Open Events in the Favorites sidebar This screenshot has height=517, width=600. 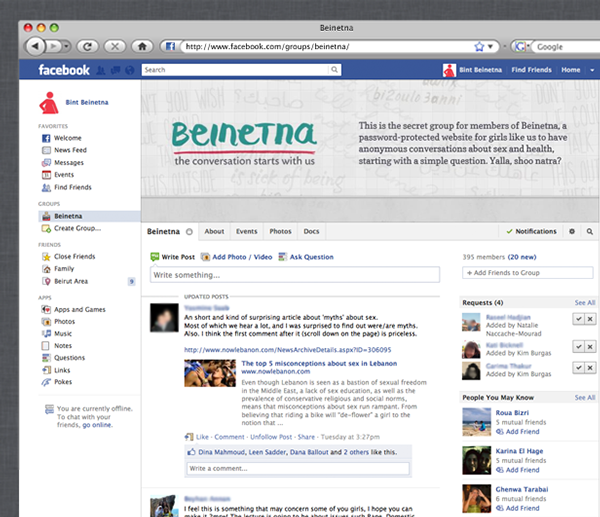pyautogui.click(x=64, y=175)
